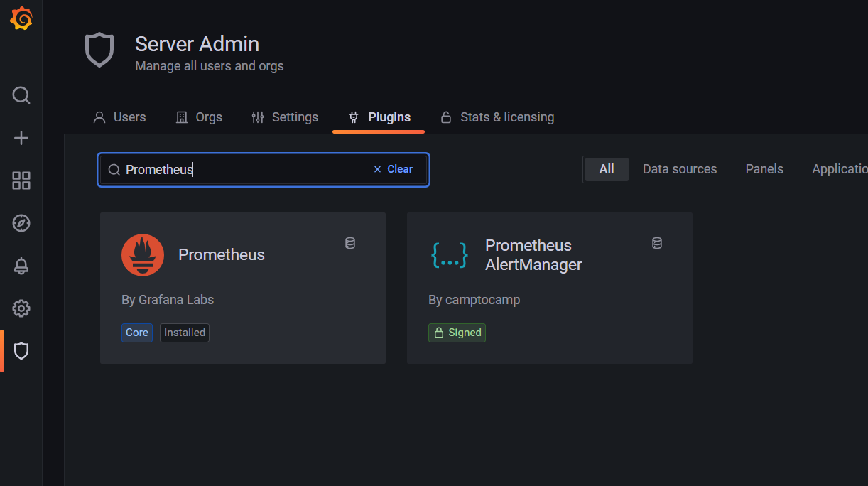Select the All plugin type filter
Image resolution: width=868 pixels, height=486 pixels.
[x=607, y=169]
